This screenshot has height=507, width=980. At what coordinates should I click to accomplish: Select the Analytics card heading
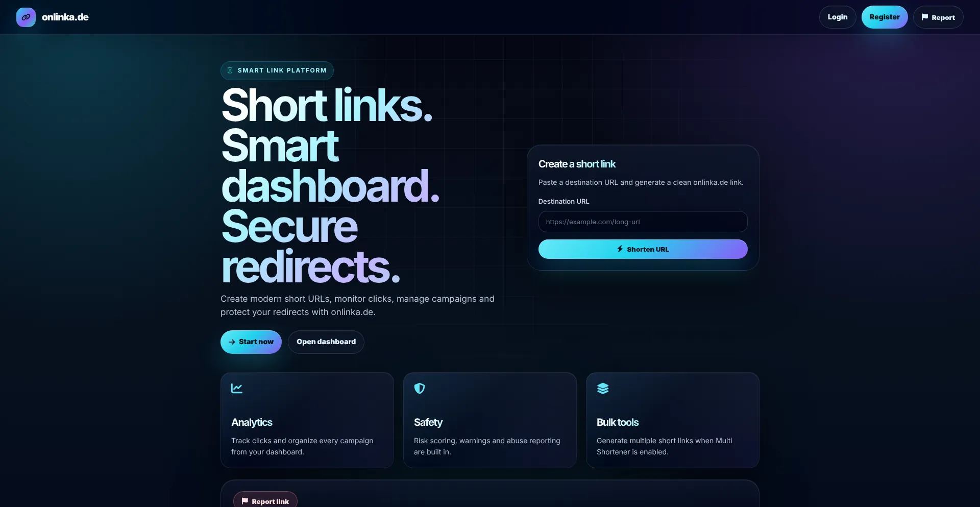click(252, 422)
